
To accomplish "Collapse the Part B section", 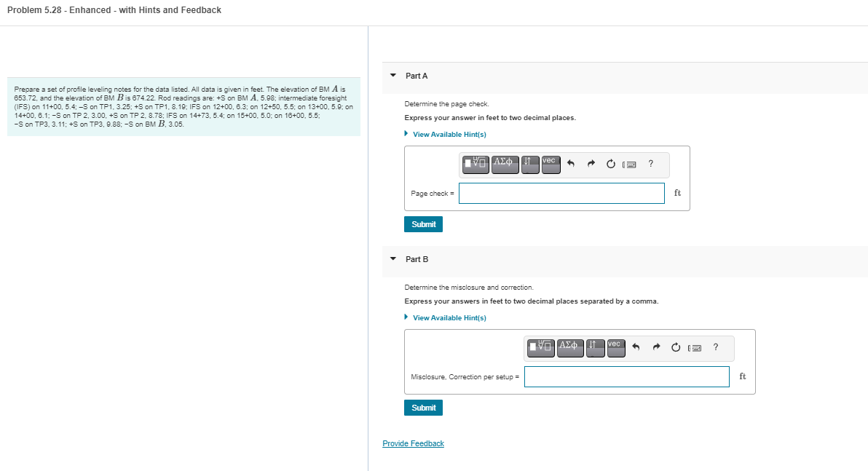I will (393, 259).
